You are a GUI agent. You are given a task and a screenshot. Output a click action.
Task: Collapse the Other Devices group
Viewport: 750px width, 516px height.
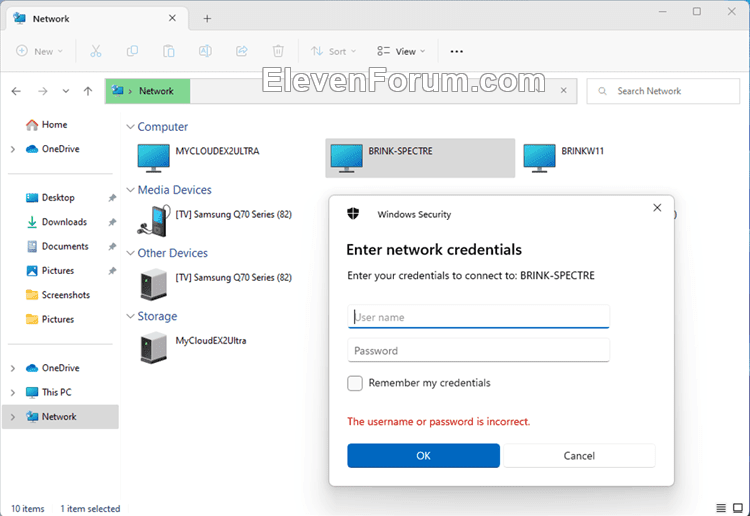tap(130, 253)
